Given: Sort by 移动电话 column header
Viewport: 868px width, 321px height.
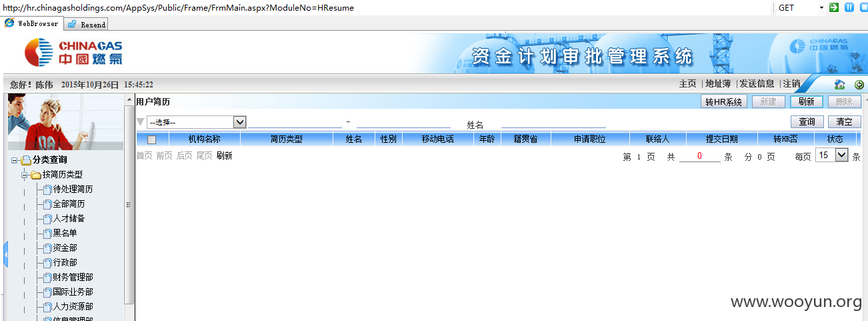Looking at the screenshot, I should 437,139.
